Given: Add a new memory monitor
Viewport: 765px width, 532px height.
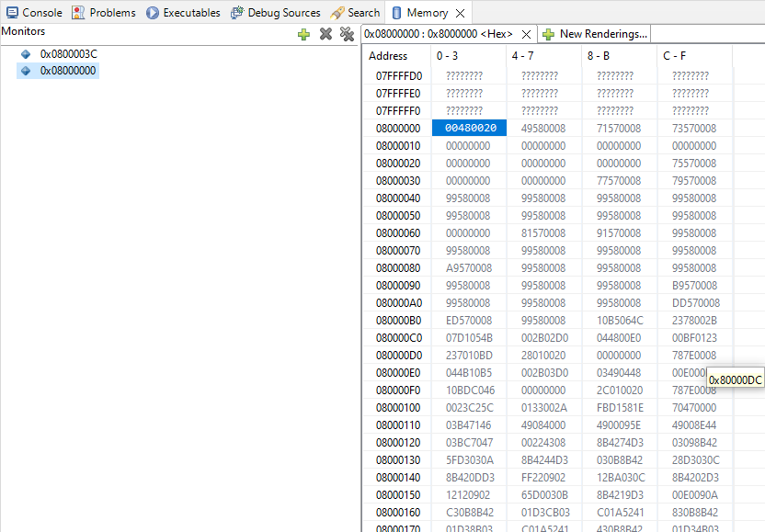Looking at the screenshot, I should [x=303, y=34].
